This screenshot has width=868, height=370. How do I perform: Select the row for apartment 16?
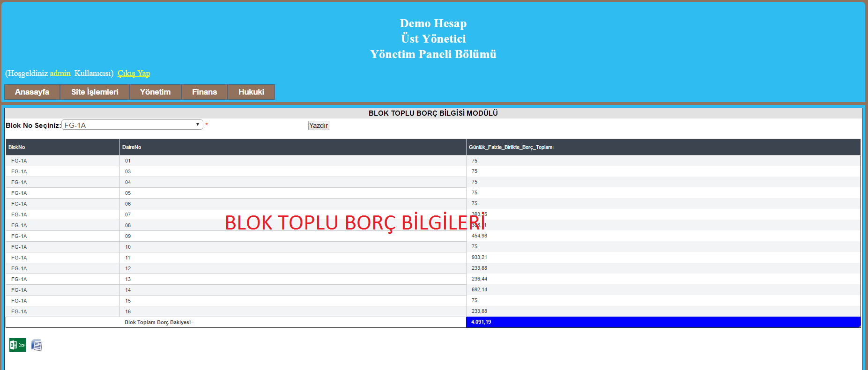128,311
